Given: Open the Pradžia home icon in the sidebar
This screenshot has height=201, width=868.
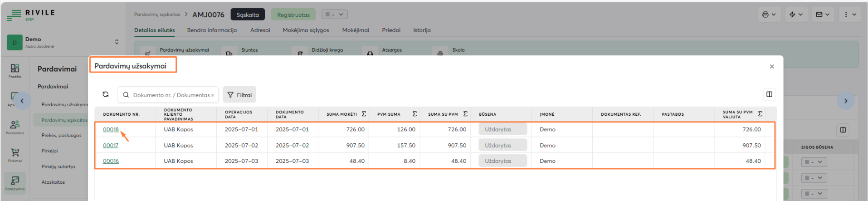Looking at the screenshot, I should click(x=15, y=70).
